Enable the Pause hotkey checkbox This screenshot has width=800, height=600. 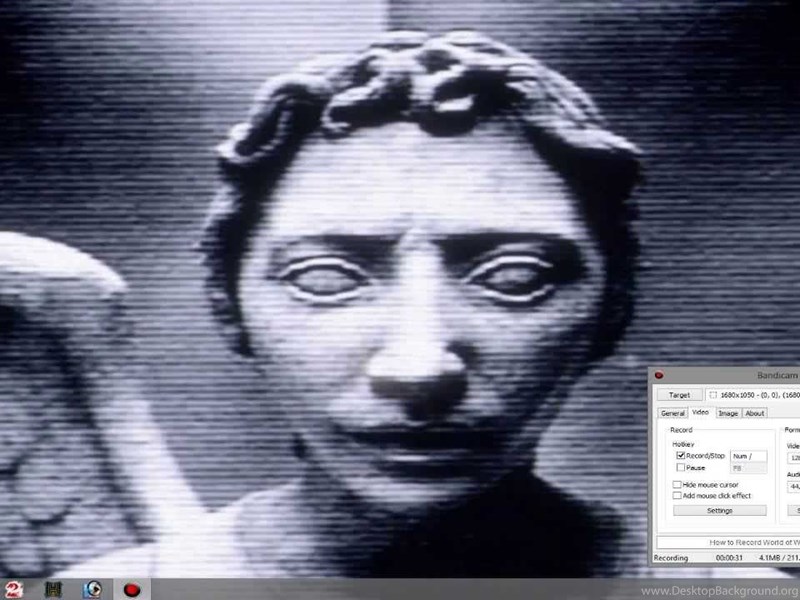[x=680, y=467]
